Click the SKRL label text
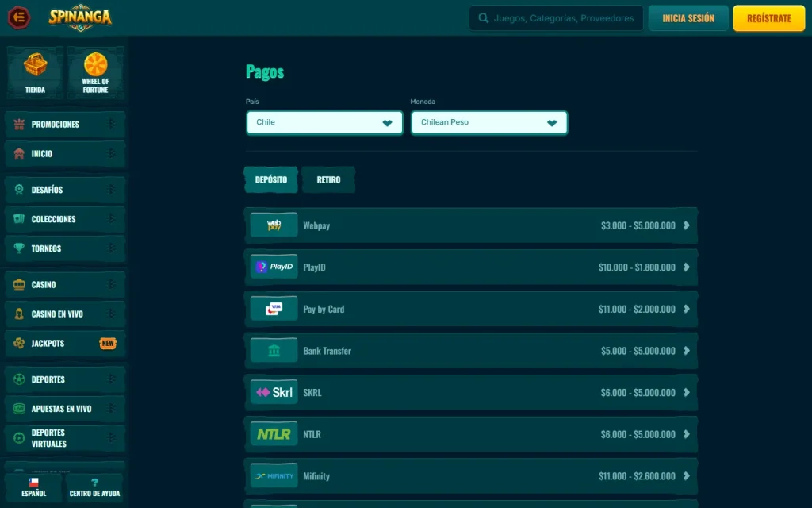Image resolution: width=812 pixels, height=508 pixels. [312, 392]
